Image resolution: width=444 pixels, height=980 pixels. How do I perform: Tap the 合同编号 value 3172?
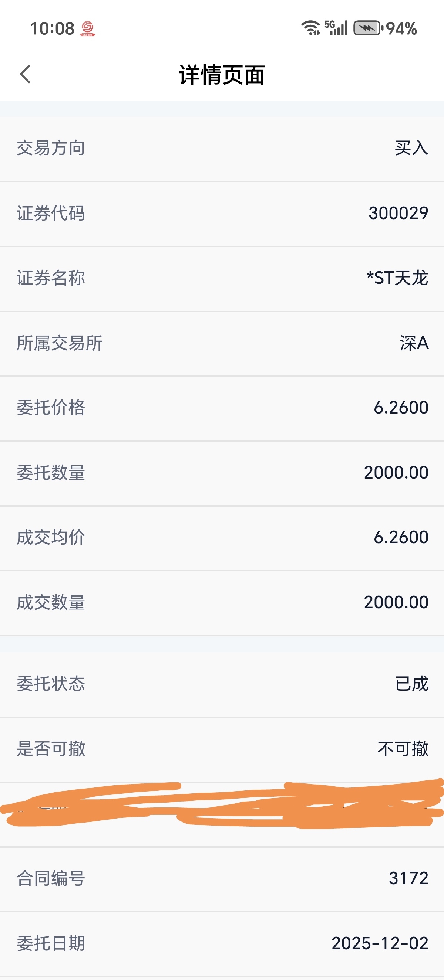(408, 878)
